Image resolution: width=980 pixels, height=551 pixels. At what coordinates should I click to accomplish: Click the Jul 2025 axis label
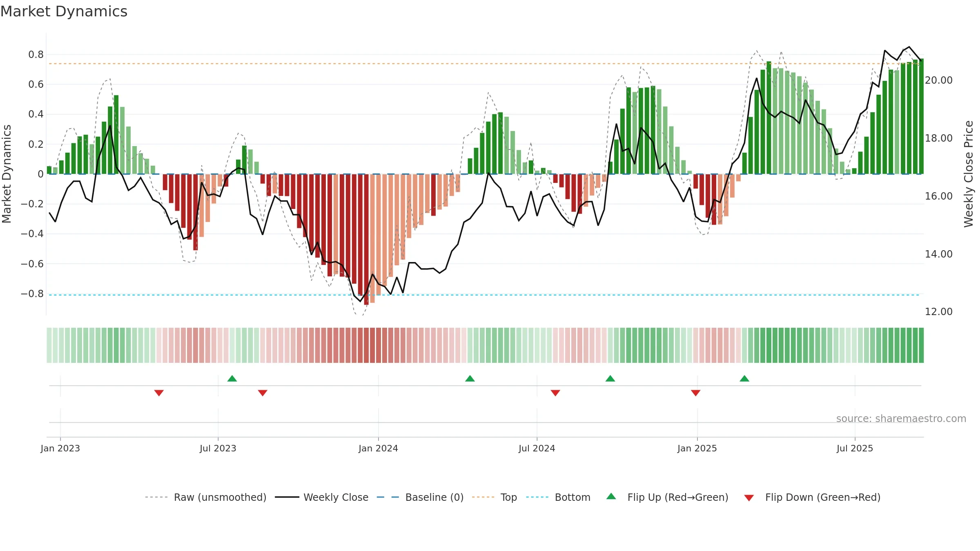coord(855,448)
